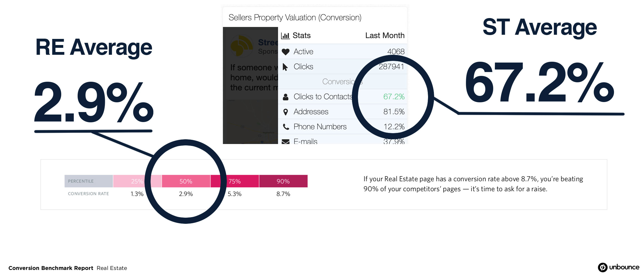Click the envelope icon beside E-mails
The width and height of the screenshot is (644, 278).
286,142
